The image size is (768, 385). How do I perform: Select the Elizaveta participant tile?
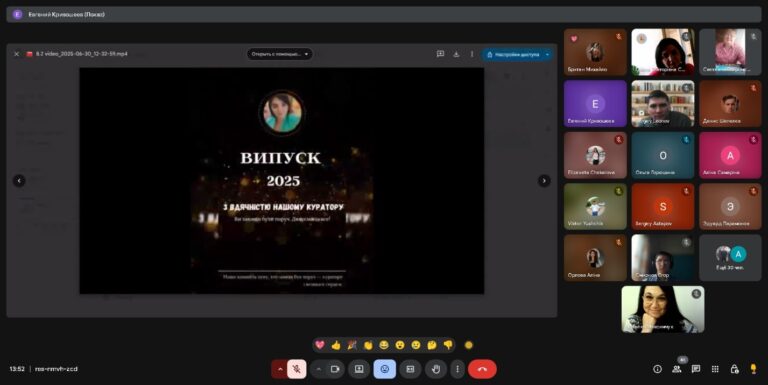[x=595, y=155]
